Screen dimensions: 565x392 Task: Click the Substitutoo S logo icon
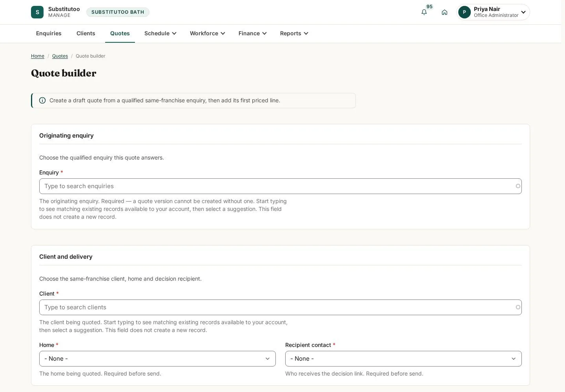pos(37,12)
